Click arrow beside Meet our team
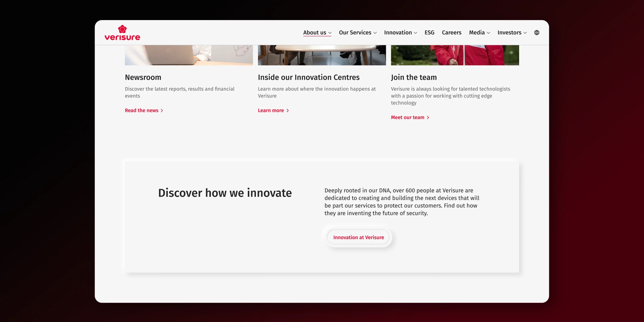Screen dimensions: 644x322 pyautogui.click(x=428, y=117)
